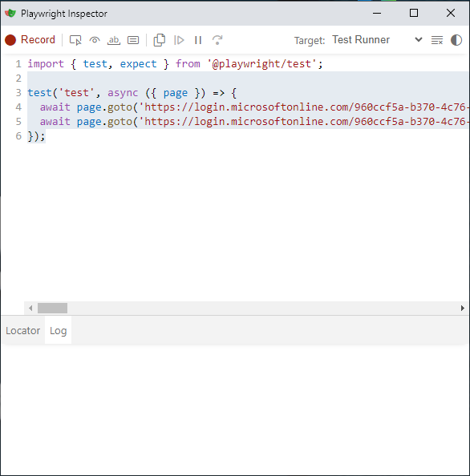Click the horizontal scrollbar thumb
This screenshot has width=470, height=476.
tap(52, 309)
